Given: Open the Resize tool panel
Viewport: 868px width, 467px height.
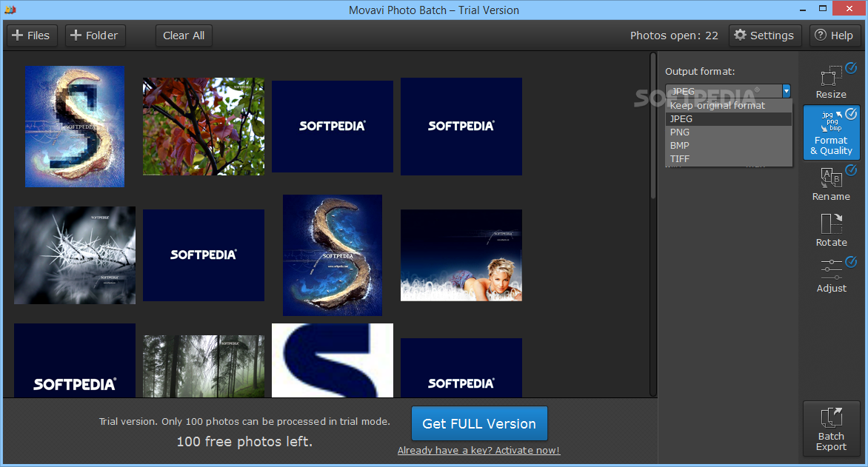Looking at the screenshot, I should click(831, 81).
